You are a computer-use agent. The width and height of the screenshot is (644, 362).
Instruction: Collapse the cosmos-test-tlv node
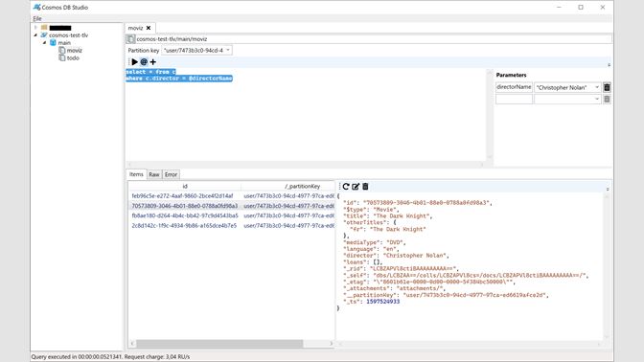pyautogui.click(x=35, y=35)
